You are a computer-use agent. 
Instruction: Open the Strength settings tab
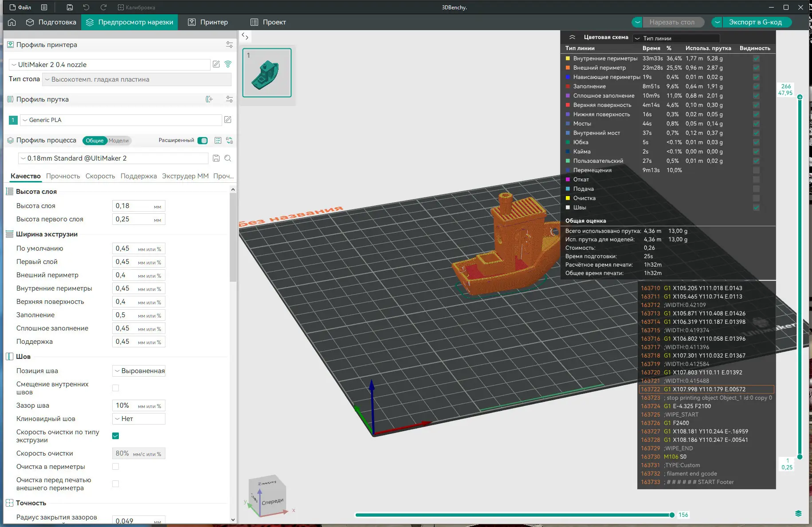point(63,176)
